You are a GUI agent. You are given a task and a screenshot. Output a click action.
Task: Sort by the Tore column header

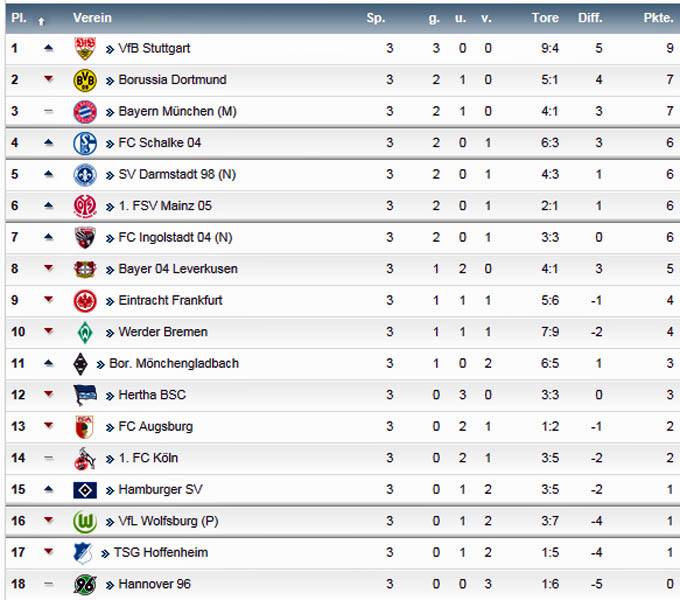point(545,18)
